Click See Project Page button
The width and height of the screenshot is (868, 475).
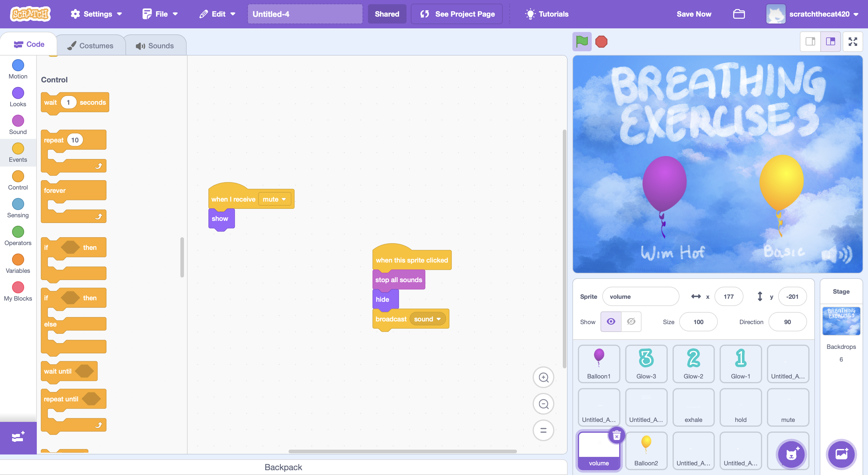click(x=457, y=14)
